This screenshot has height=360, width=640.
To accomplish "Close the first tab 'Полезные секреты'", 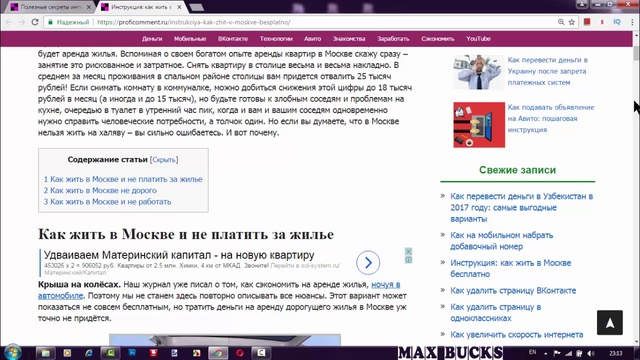I will [x=89, y=7].
